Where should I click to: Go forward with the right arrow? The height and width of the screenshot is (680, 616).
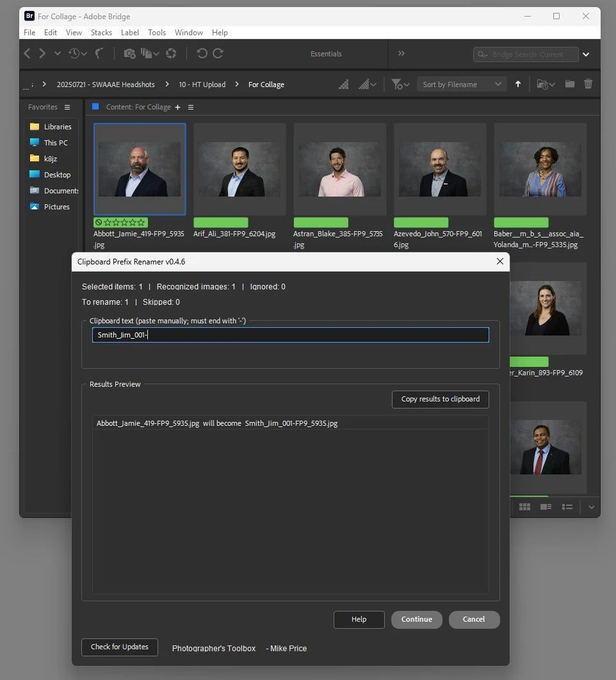coord(42,53)
